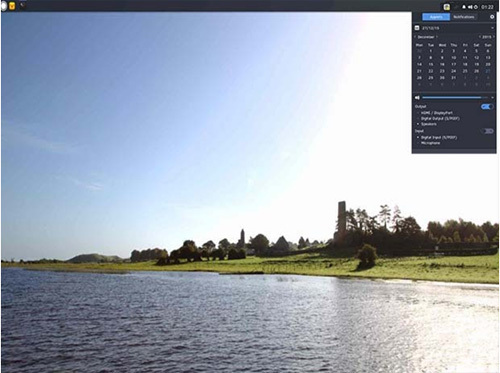The image size is (500, 373).
Task: Select December 25 in the calendar
Action: (465, 71)
